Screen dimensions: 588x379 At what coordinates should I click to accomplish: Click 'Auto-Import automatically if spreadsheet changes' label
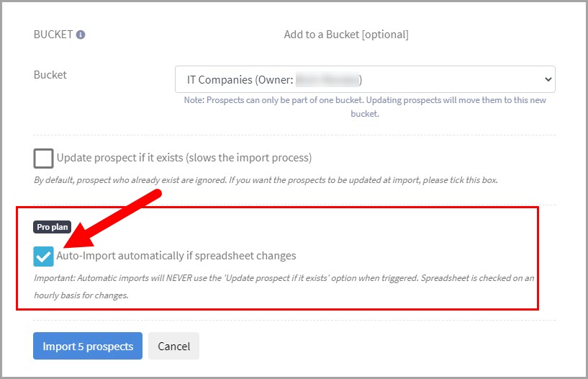point(176,256)
